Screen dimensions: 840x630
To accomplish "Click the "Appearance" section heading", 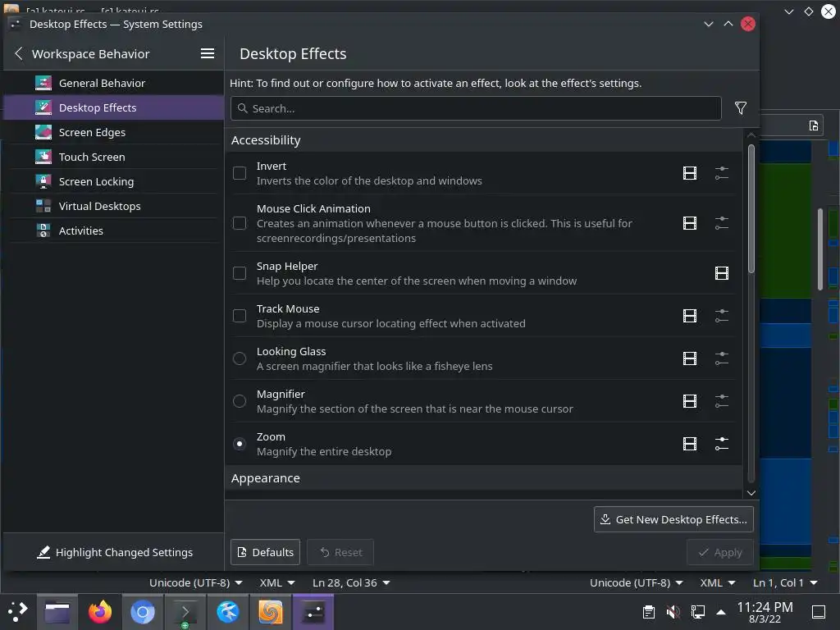I will 266,478.
